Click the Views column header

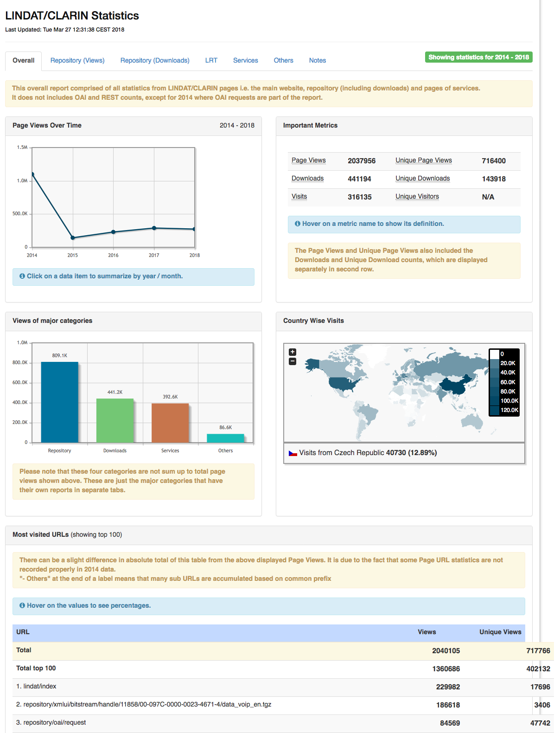(x=427, y=632)
